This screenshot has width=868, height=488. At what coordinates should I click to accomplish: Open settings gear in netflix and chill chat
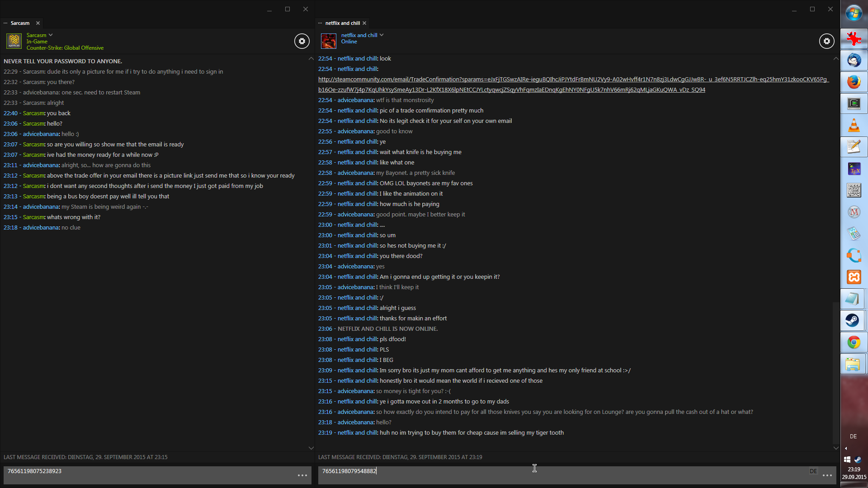[826, 41]
